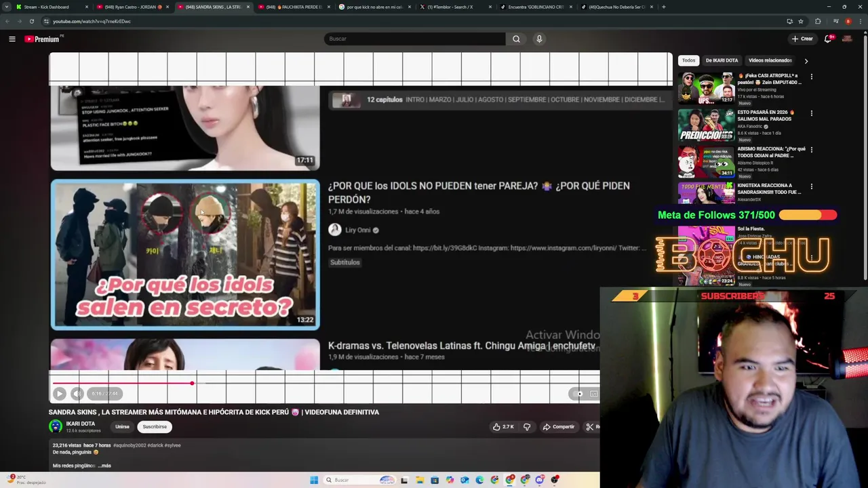Open options for ABISMO REACCIONA video
Image resolution: width=868 pixels, height=488 pixels.
(x=811, y=150)
